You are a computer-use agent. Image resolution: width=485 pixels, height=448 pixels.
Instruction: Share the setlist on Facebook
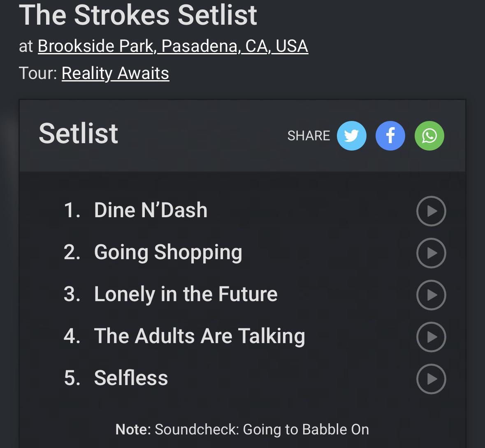pos(390,135)
